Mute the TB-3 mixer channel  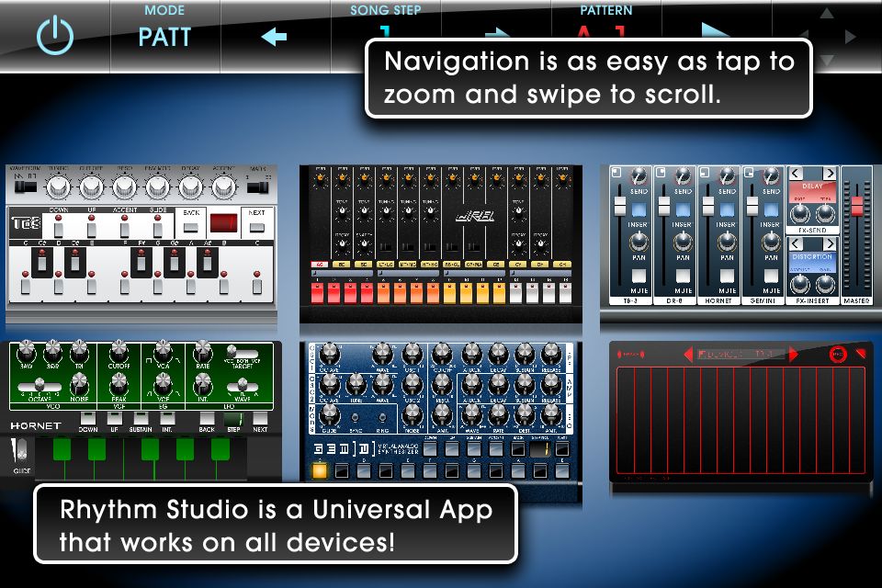[x=639, y=276]
